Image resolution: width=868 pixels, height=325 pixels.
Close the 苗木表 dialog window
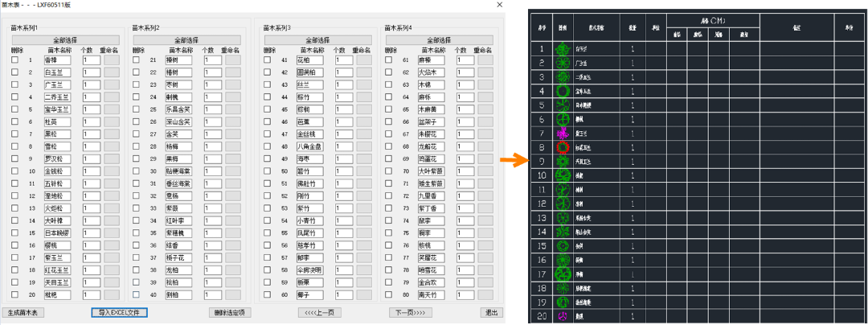pyautogui.click(x=499, y=5)
